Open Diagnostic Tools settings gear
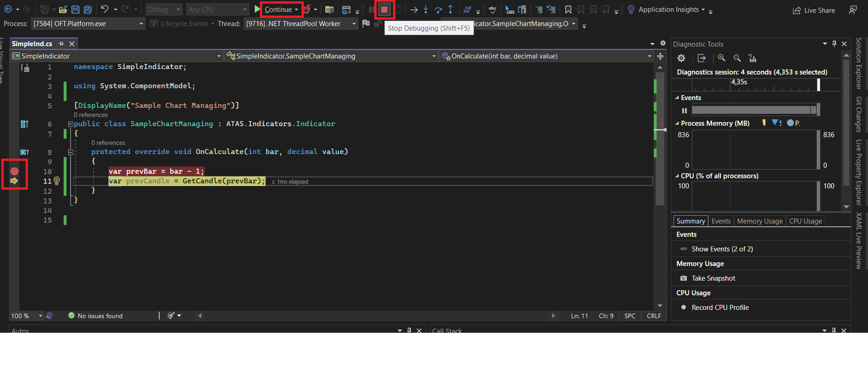This screenshot has width=868, height=378. click(681, 58)
